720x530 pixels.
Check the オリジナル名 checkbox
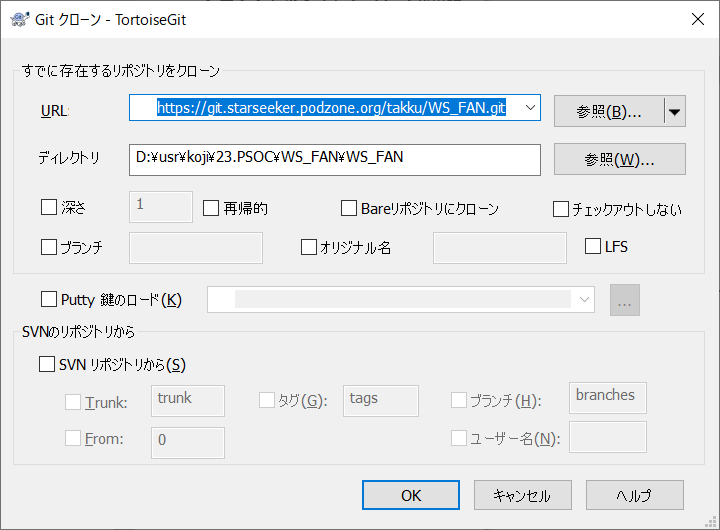pyautogui.click(x=309, y=247)
